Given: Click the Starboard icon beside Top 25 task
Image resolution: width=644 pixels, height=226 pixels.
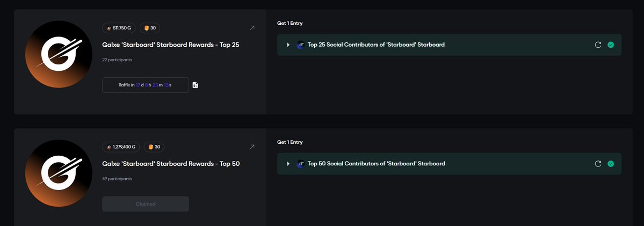Looking at the screenshot, I should pos(301,45).
